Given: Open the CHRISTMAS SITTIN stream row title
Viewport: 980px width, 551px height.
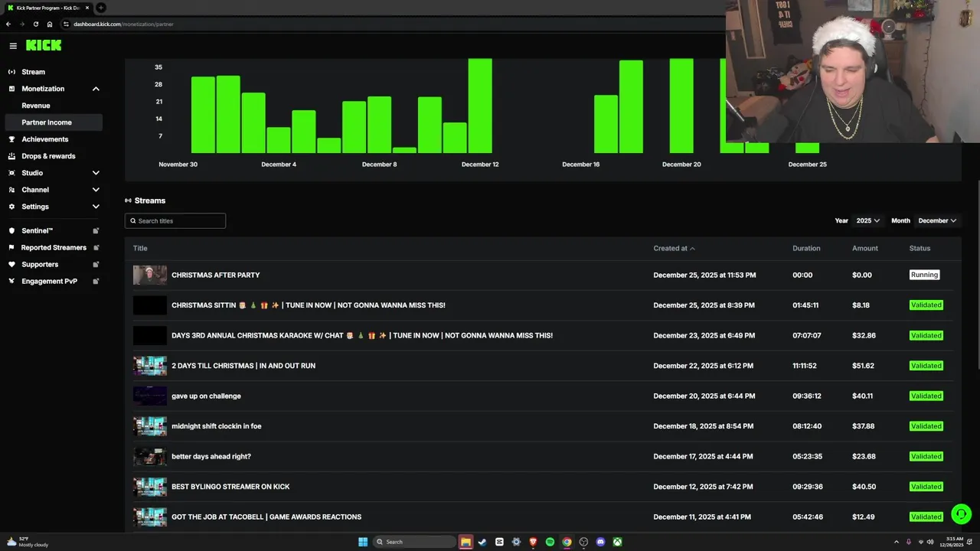Looking at the screenshot, I should coord(309,305).
